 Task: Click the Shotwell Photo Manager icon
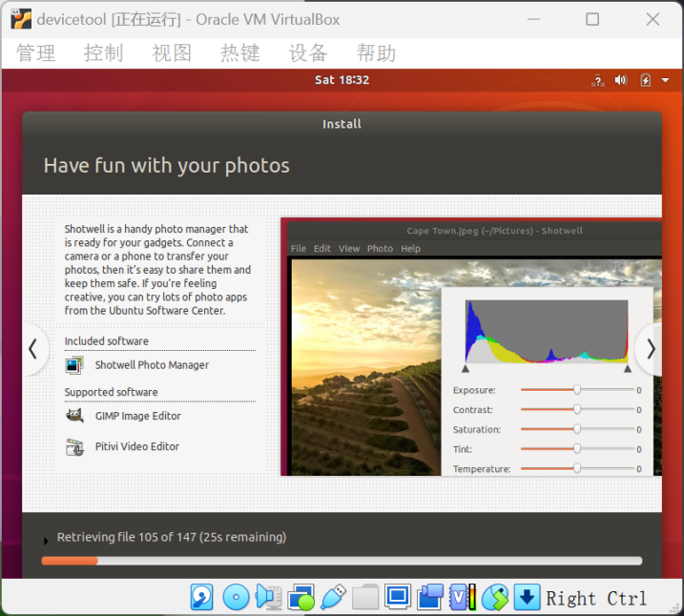(74, 365)
